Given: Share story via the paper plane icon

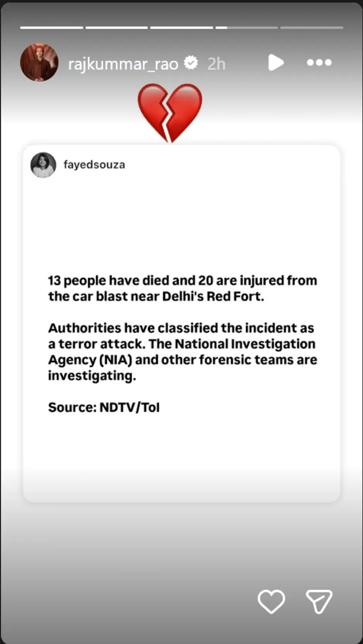Looking at the screenshot, I should click(319, 601).
